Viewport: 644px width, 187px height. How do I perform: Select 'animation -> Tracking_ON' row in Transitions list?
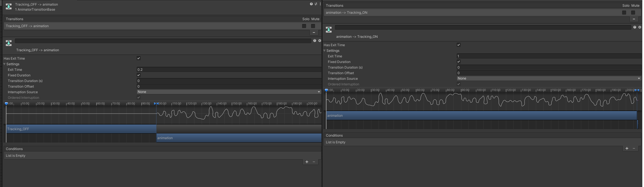(482, 13)
